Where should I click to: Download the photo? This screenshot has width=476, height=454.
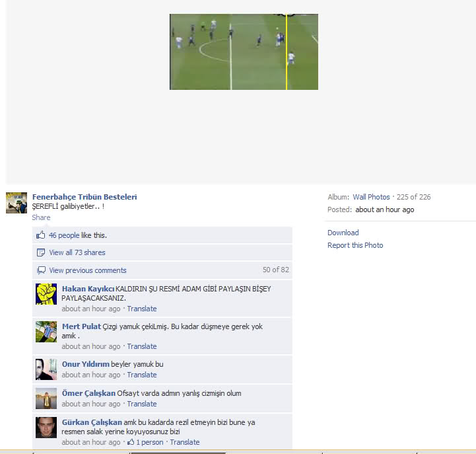[343, 233]
